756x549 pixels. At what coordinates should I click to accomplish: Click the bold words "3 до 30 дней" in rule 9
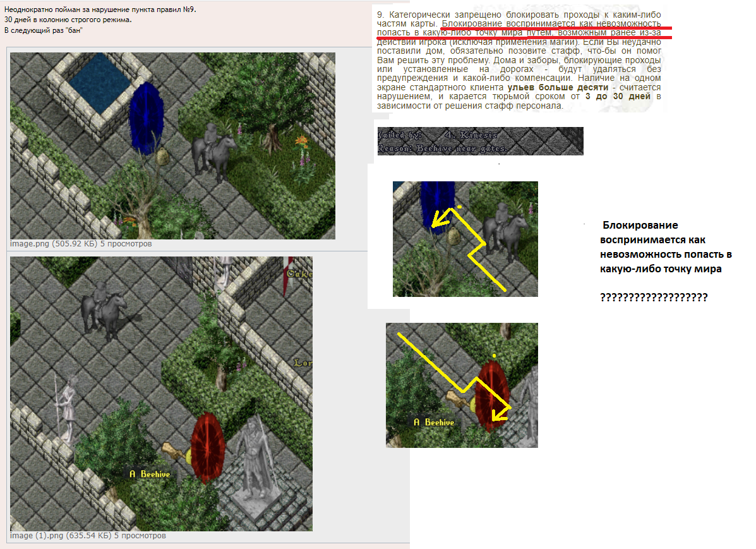point(618,97)
